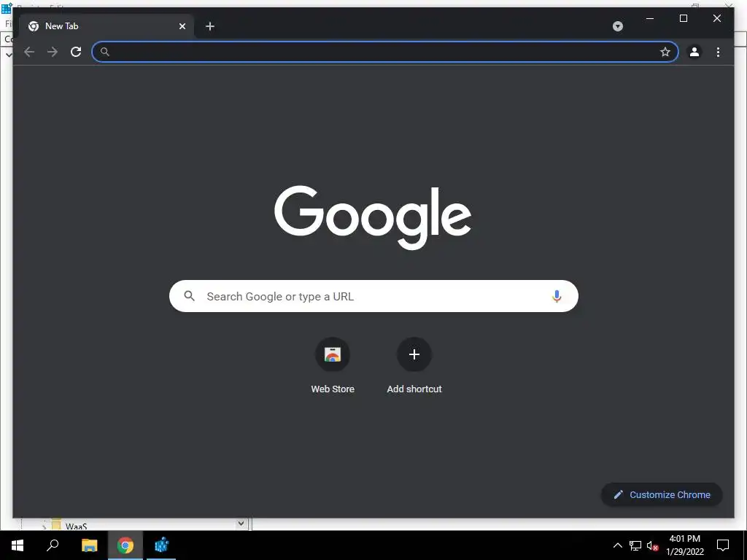The width and height of the screenshot is (747, 560).
Task: Open the Web Store shortcut
Action: 333,366
